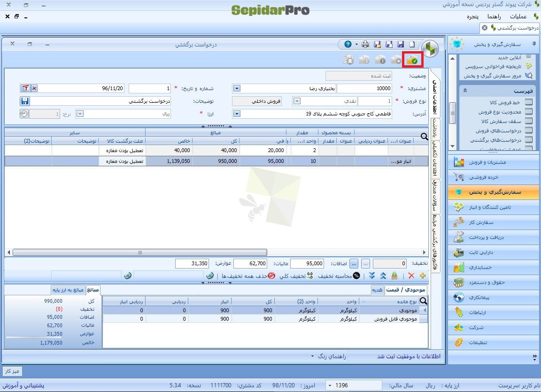Click the blue save icon beside description field

click(25, 101)
